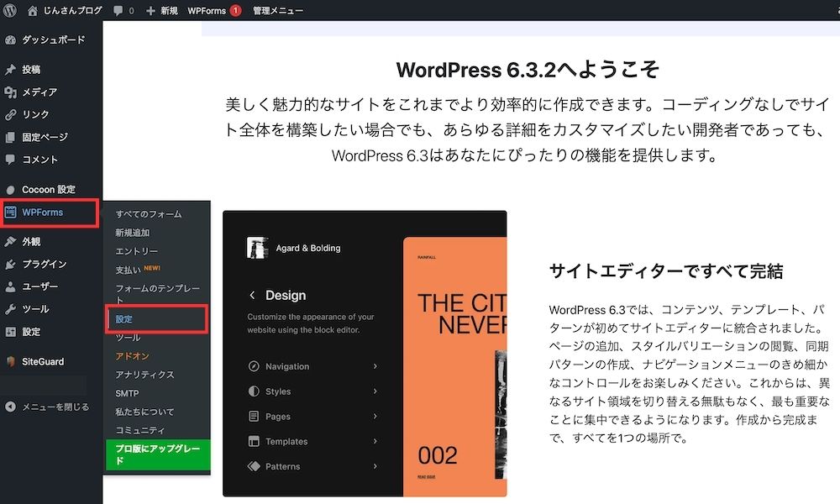Click the プラグイン plug icon

click(10, 264)
